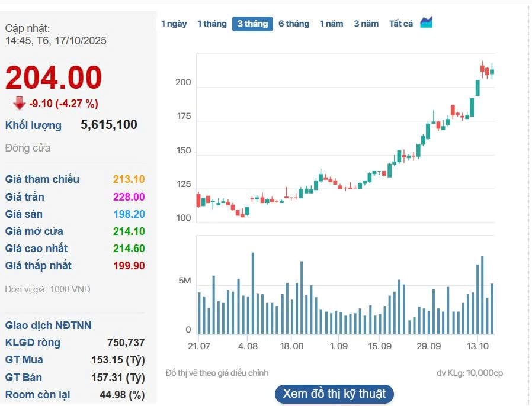The height and width of the screenshot is (406, 532).
Task: Select the Giá trần value 228.00
Action: [129, 196]
